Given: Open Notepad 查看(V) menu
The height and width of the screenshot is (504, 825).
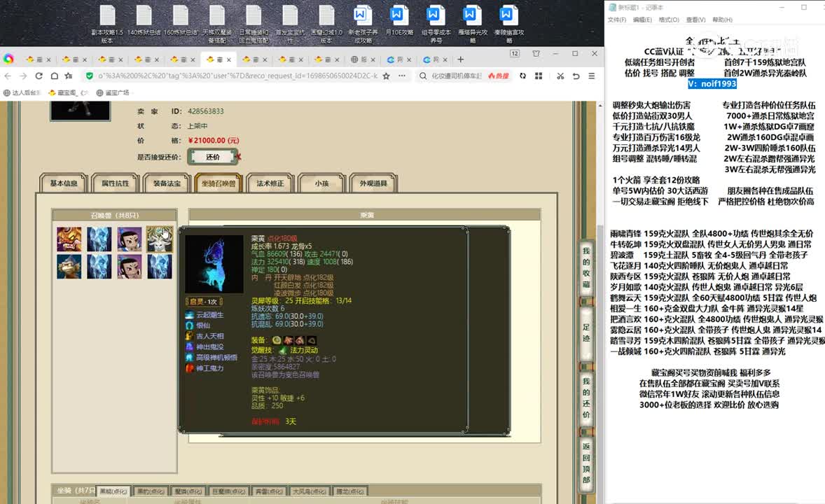Looking at the screenshot, I should point(695,20).
